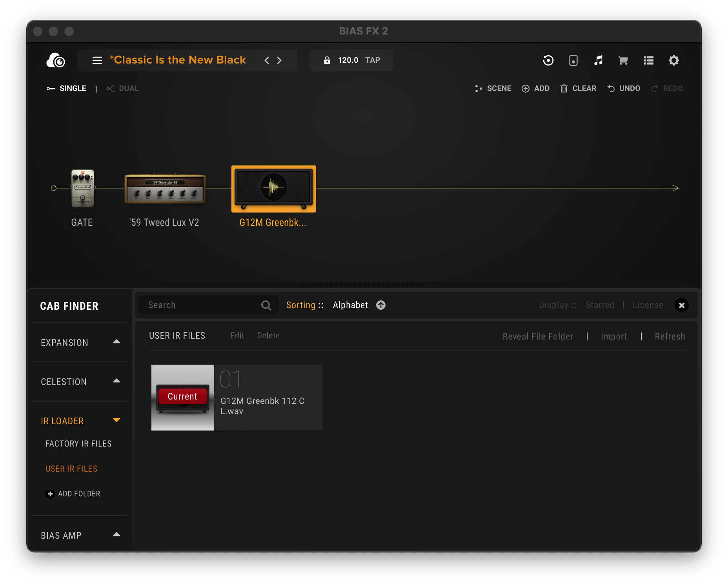Toggle the tempo lock icon
The image size is (728, 585).
click(x=327, y=60)
